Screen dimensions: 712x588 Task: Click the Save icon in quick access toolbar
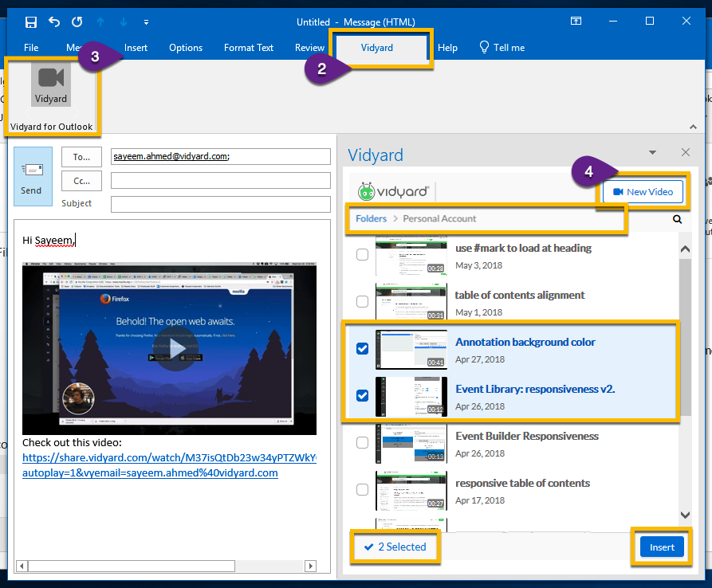[x=31, y=22]
